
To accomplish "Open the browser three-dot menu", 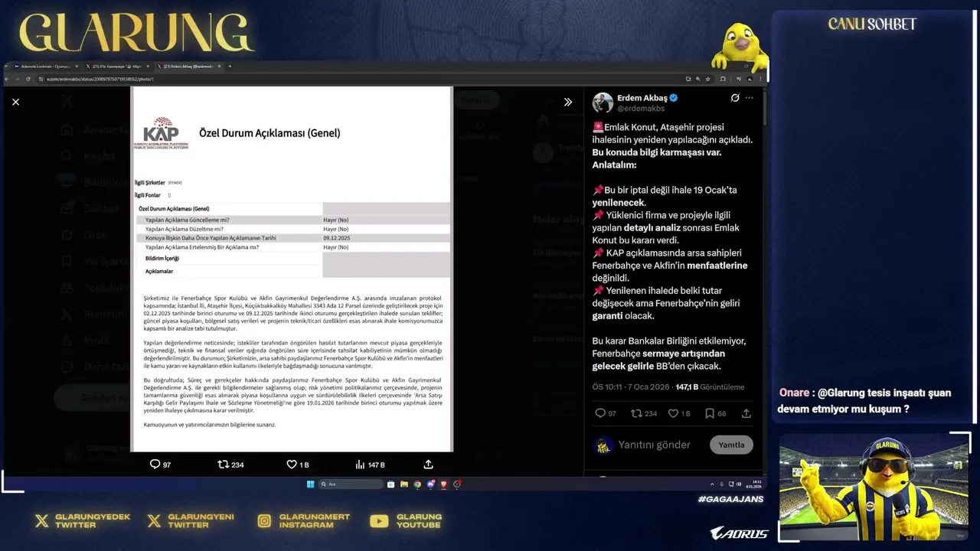I will tap(760, 79).
